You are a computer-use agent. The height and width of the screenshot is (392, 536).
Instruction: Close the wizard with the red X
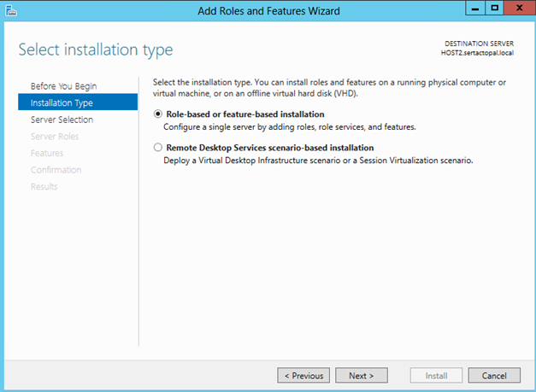pyautogui.click(x=519, y=9)
